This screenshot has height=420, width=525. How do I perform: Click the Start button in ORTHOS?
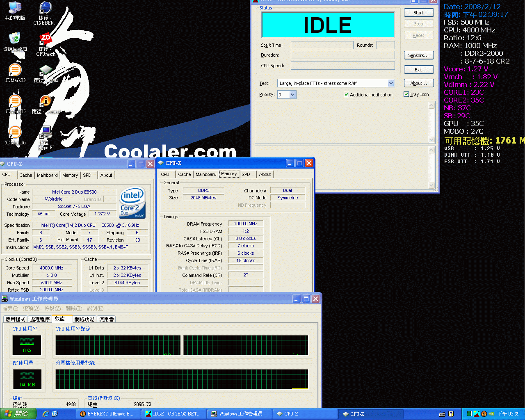tap(418, 13)
